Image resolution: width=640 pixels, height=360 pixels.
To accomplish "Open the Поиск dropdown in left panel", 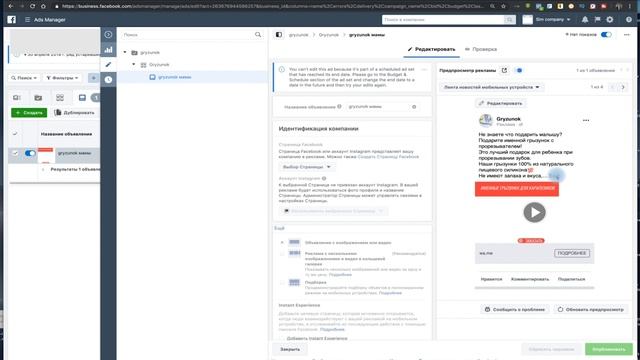I will [x=24, y=78].
